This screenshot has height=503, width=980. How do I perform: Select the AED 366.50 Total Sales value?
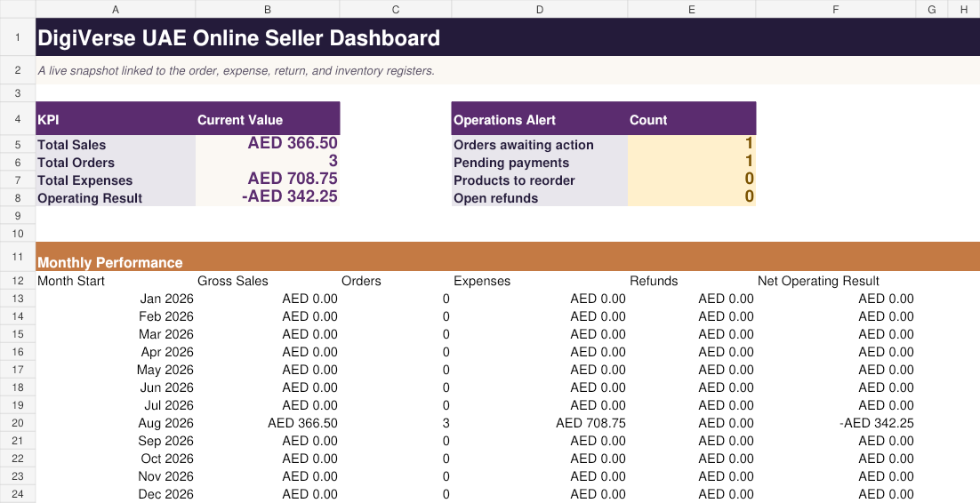point(268,144)
